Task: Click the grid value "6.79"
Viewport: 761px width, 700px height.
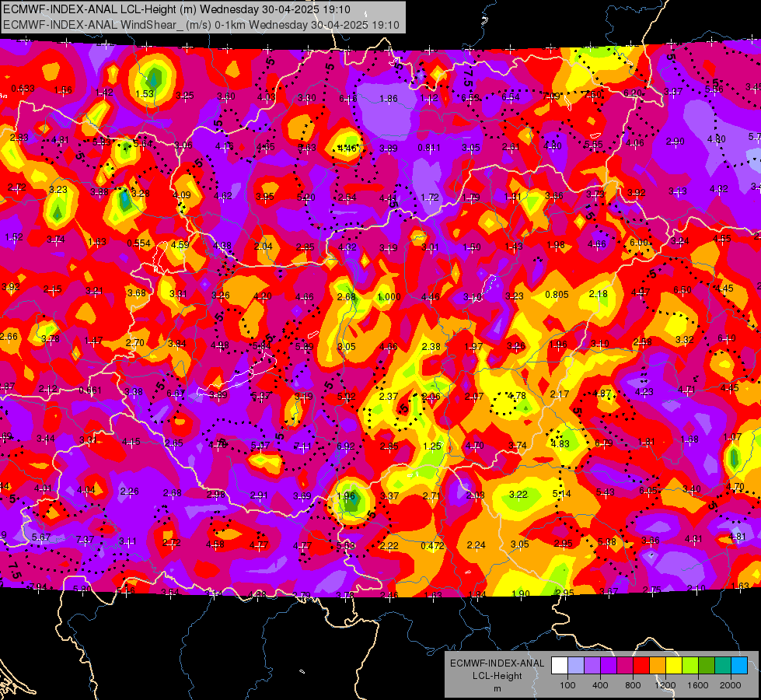Action: coord(603,443)
